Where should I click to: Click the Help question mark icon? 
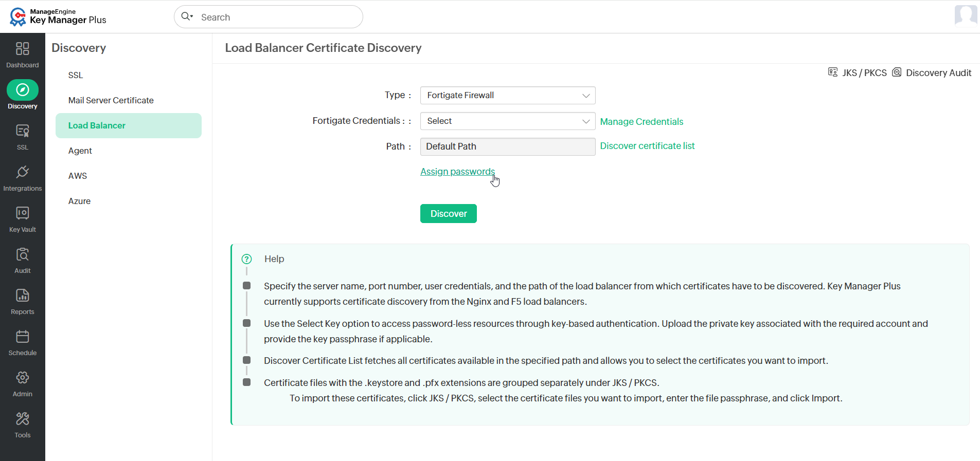pos(247,259)
